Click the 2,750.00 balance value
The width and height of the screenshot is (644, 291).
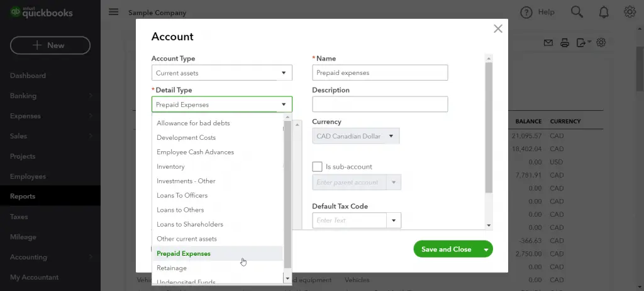[x=528, y=254]
